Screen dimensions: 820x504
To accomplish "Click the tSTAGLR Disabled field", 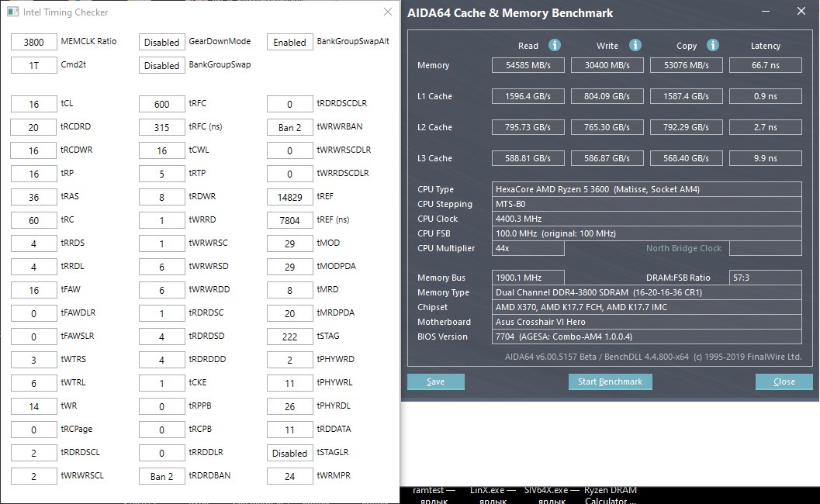I will (x=289, y=454).
